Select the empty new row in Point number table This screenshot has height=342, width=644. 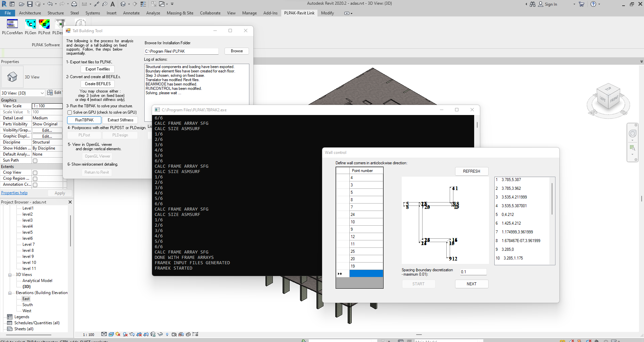pos(366,274)
